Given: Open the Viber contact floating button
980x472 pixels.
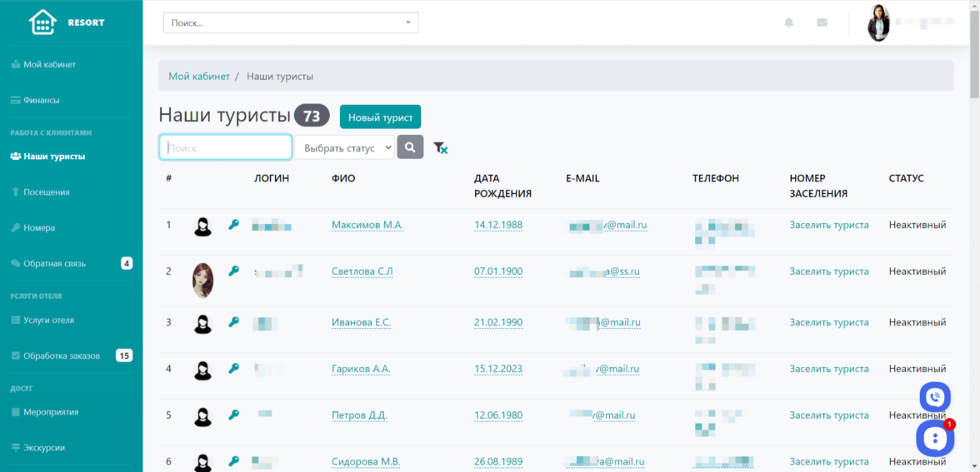Looking at the screenshot, I should [935, 397].
